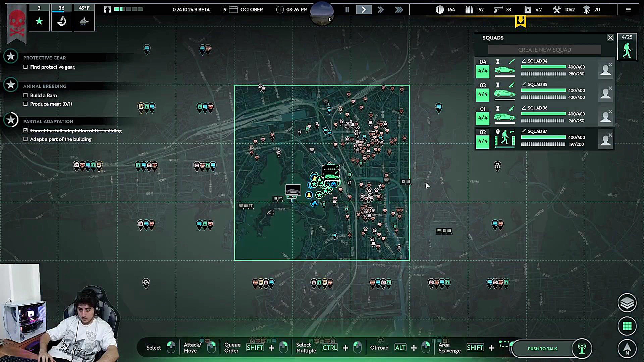The image size is (644, 362).
Task: Check the Build a Barn checkbox
Action: (25, 96)
